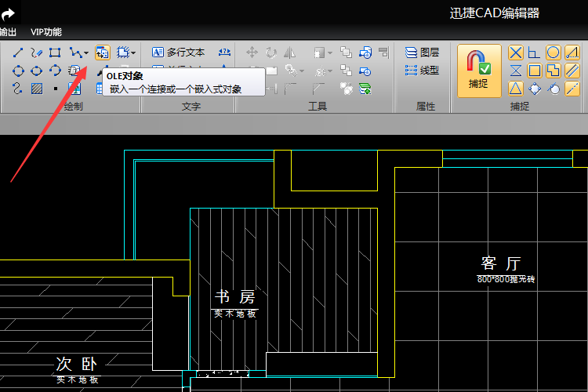Open the VIP功能 menu tab
The image size is (588, 392).
(x=46, y=32)
